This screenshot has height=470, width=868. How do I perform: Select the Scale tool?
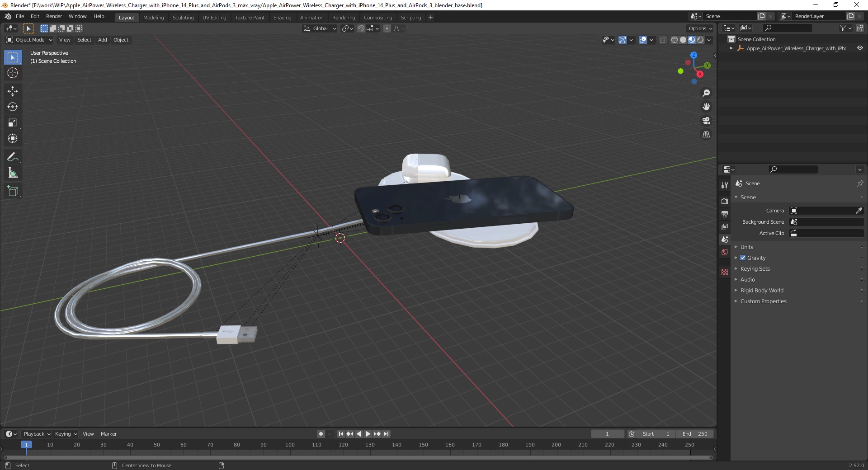tap(13, 123)
